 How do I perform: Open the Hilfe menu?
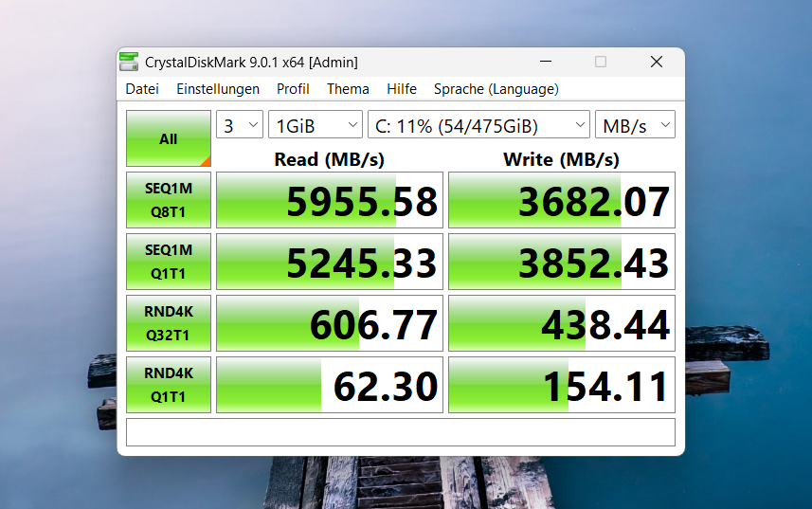point(402,89)
